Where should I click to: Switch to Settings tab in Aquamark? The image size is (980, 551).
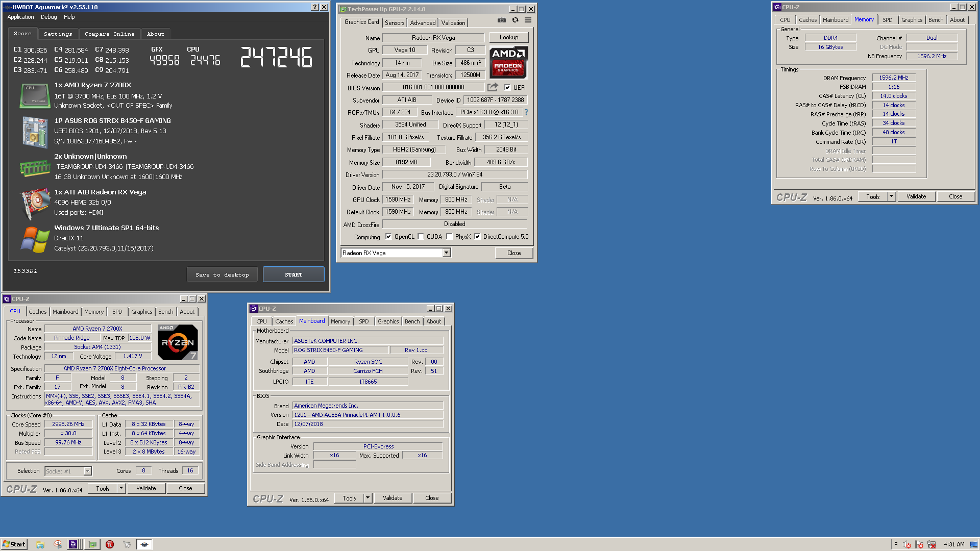58,34
